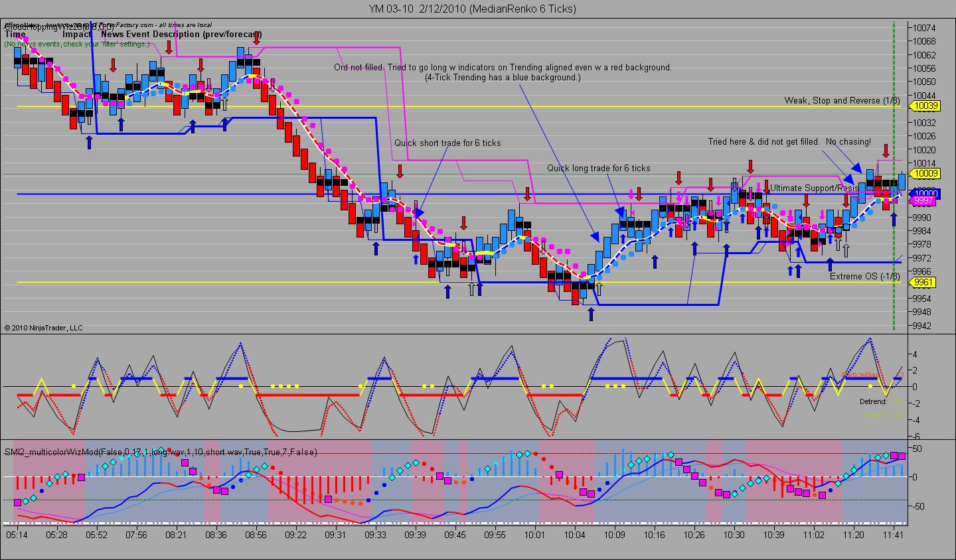Screen dimensions: 956x560
Task: Click the 09:39 time axis label
Action: click(416, 534)
